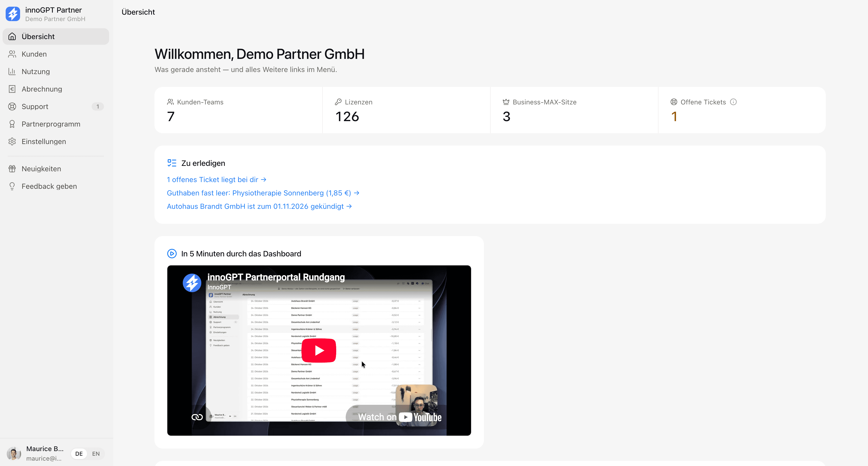This screenshot has width=868, height=466.
Task: Play the innoGPT Partnerportal Rundgang video
Action: [x=319, y=351]
